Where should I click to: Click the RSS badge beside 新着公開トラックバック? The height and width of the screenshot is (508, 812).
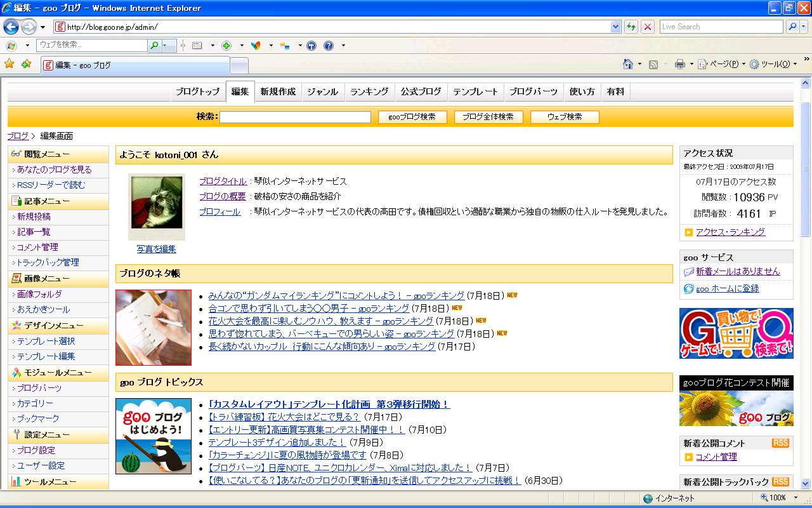[x=780, y=482]
